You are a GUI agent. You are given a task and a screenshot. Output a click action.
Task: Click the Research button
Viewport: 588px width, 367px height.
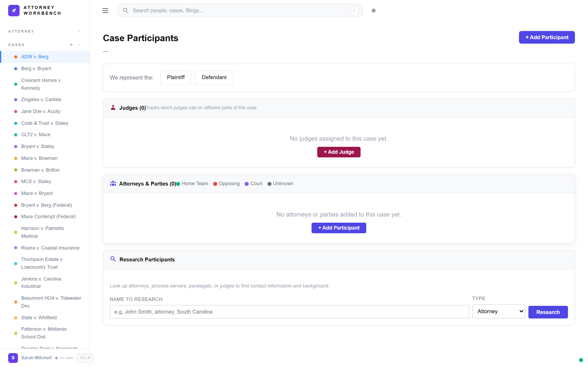(548, 312)
